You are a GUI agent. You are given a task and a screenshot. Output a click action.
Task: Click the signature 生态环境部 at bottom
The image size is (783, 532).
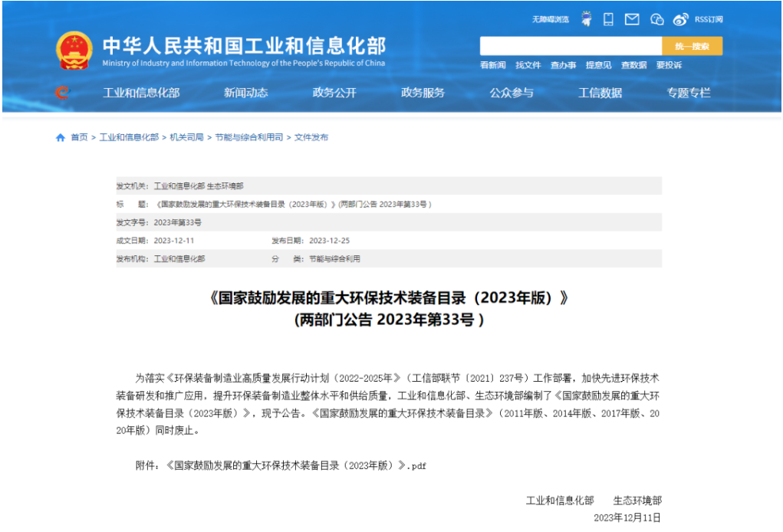(x=637, y=501)
